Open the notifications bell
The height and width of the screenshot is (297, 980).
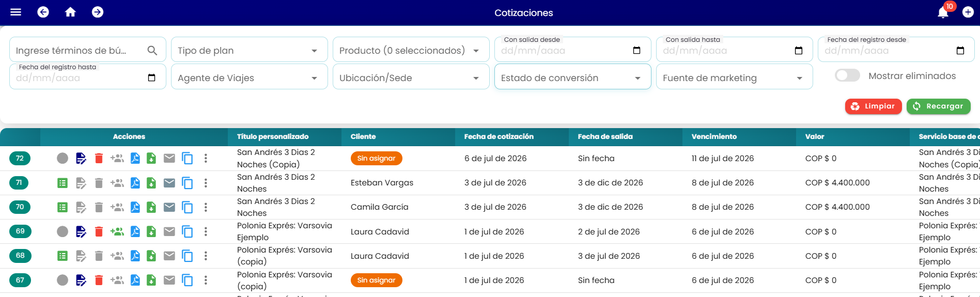[x=943, y=12]
